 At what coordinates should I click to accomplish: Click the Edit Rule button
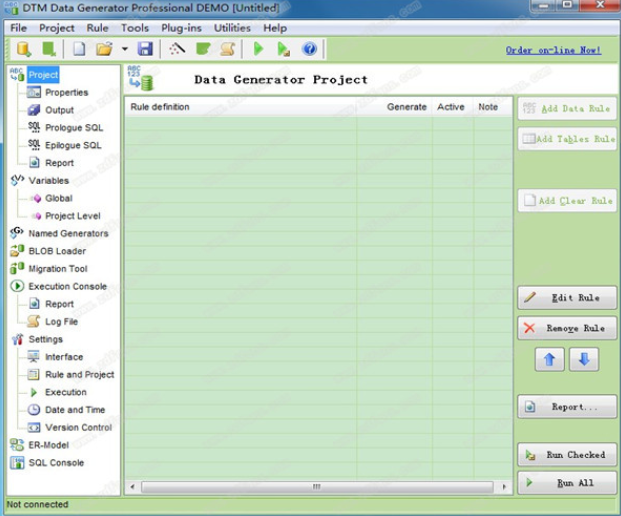point(567,298)
